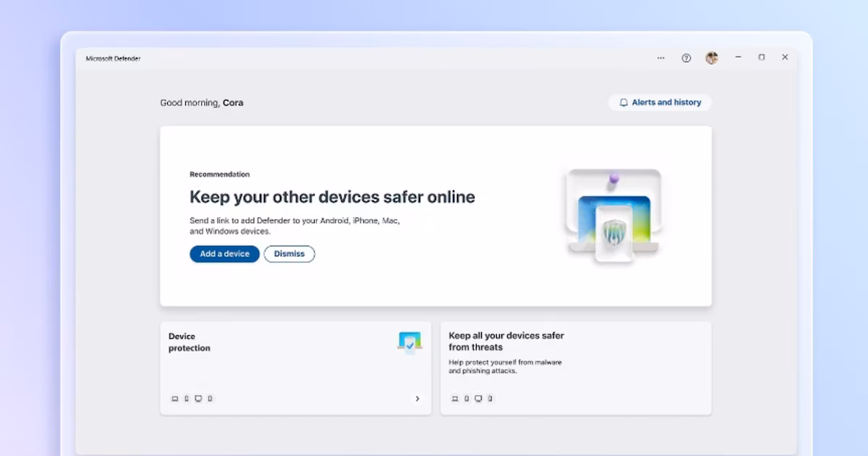Maximize the Microsoft Defender window
The width and height of the screenshot is (868, 456).
tap(762, 57)
